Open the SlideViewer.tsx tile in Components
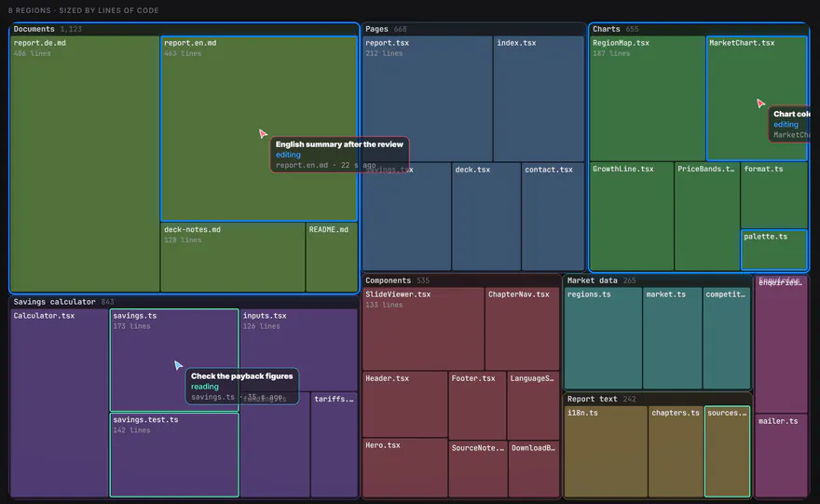The height and width of the screenshot is (504, 820). tap(423, 329)
